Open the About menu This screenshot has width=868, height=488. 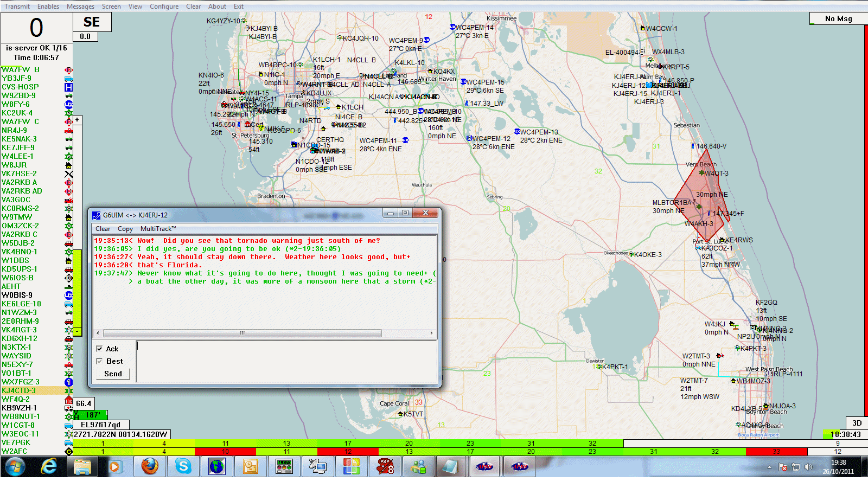(x=217, y=7)
